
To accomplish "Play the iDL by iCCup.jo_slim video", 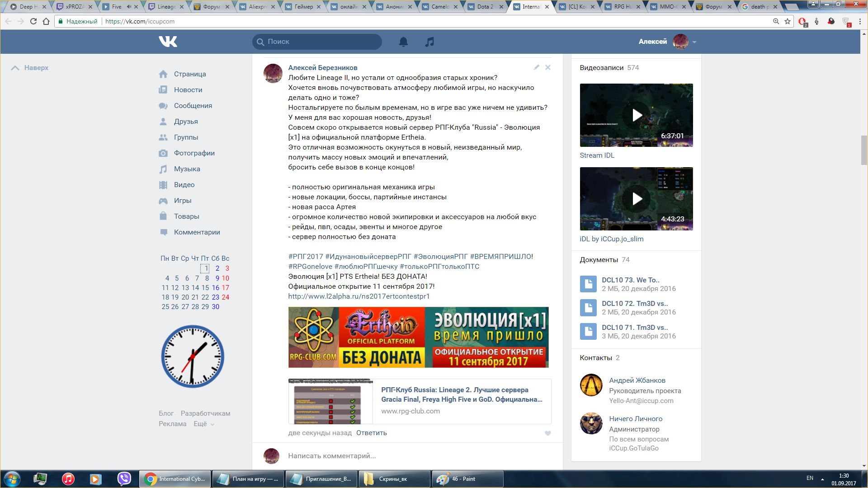I will coord(636,199).
